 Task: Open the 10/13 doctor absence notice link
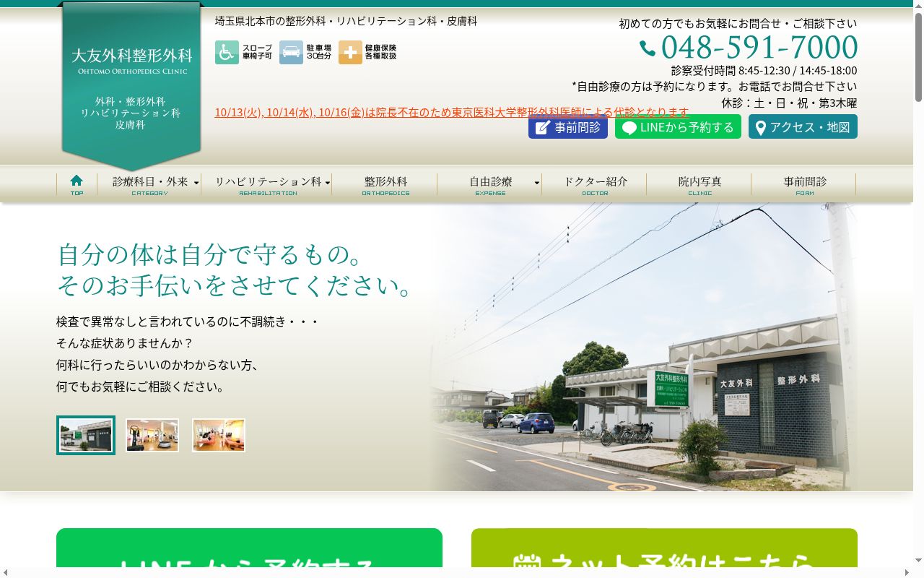(x=452, y=112)
